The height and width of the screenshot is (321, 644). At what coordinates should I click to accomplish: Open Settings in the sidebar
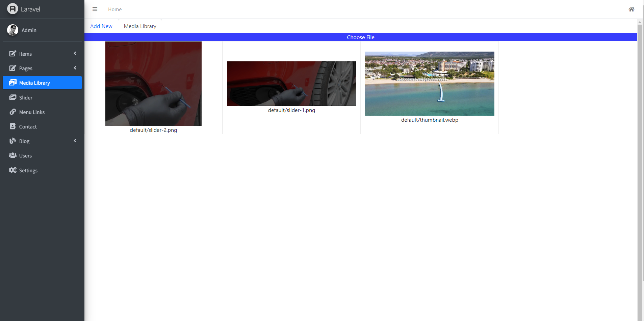42,170
